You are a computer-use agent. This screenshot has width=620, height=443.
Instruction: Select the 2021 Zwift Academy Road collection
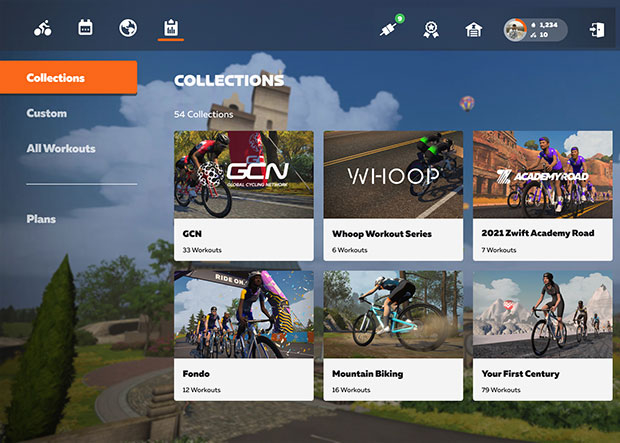tap(542, 195)
